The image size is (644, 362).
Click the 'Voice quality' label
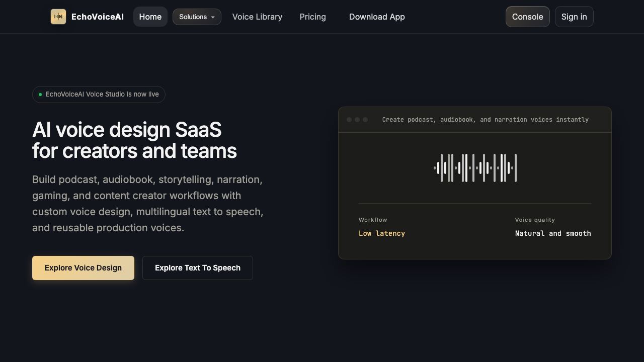click(535, 220)
